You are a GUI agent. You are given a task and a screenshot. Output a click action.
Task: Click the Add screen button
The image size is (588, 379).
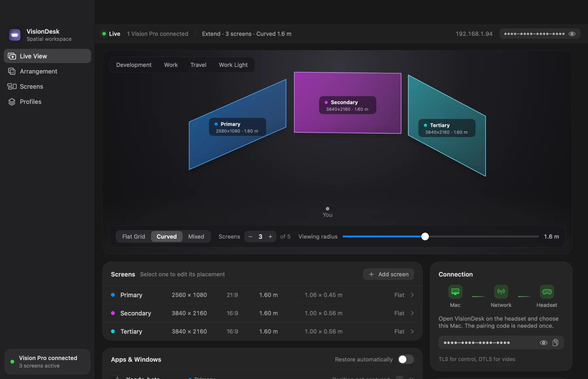(x=388, y=274)
